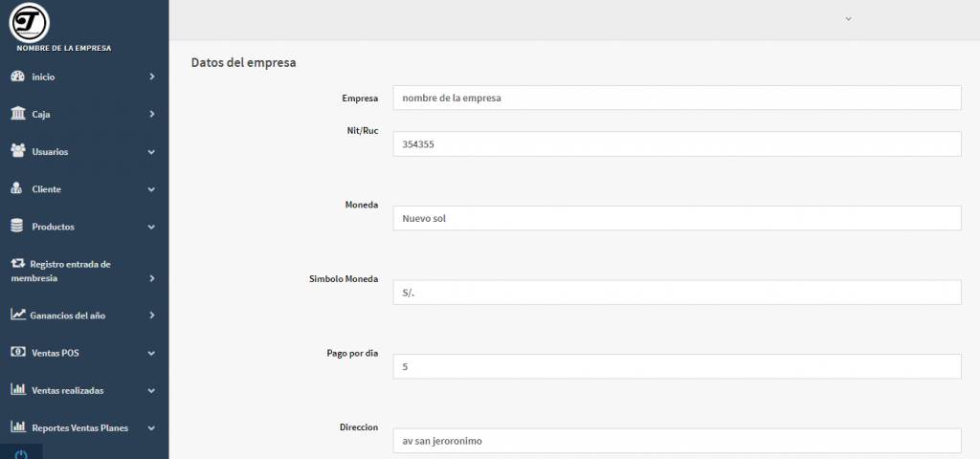Viewport: 980px width, 459px height.
Task: Click the Nit/Ruc input field
Action: point(676,143)
